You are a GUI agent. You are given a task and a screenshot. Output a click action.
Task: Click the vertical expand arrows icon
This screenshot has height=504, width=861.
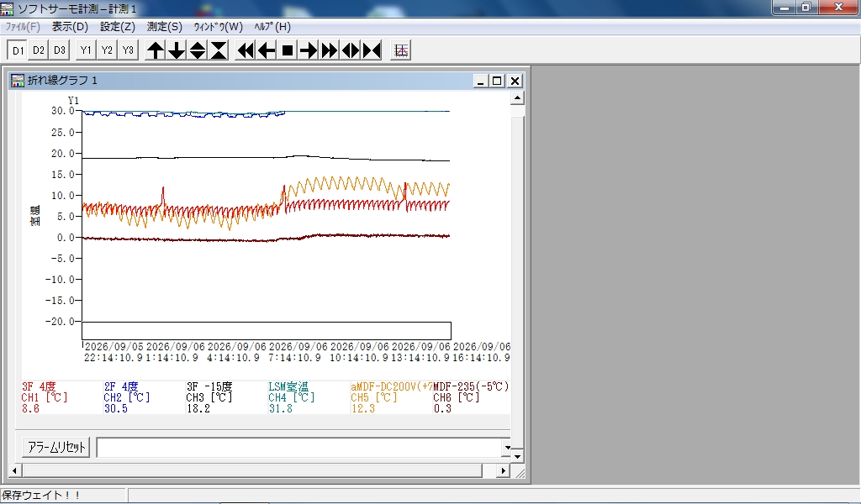(198, 50)
